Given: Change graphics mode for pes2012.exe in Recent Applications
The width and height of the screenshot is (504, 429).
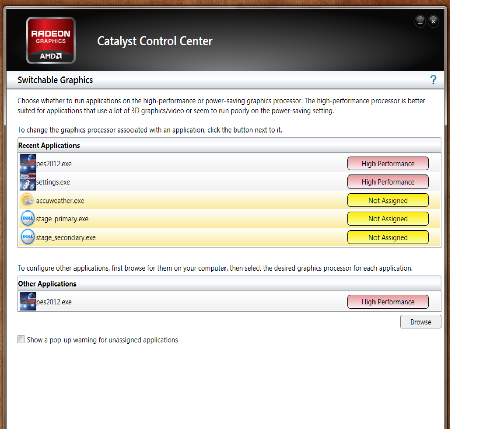Looking at the screenshot, I should (388, 164).
